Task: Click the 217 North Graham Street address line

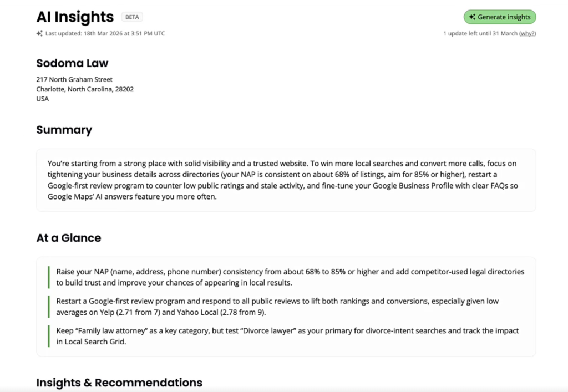Action: click(x=74, y=79)
